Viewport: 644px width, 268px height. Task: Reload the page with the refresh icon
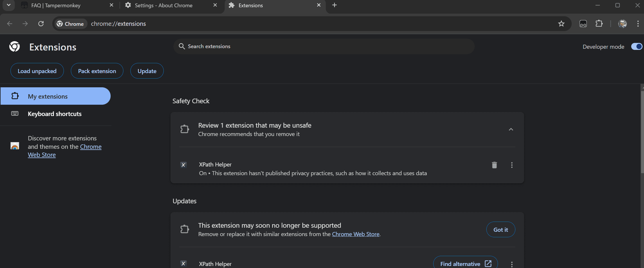click(41, 24)
